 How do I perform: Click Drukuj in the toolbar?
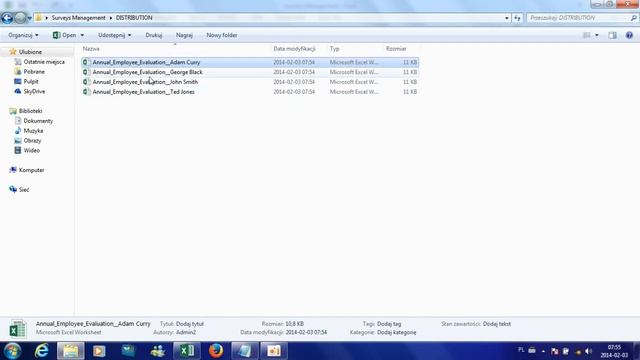pyautogui.click(x=153, y=35)
